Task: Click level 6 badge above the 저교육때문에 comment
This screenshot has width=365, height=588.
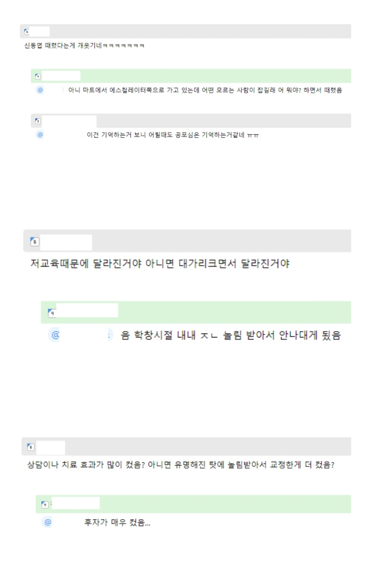Action: (x=35, y=242)
